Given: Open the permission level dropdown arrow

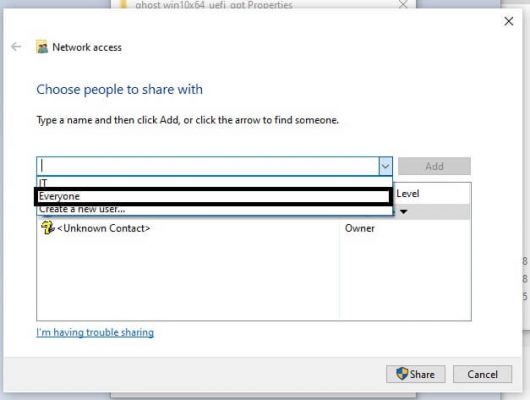Looking at the screenshot, I should [404, 212].
